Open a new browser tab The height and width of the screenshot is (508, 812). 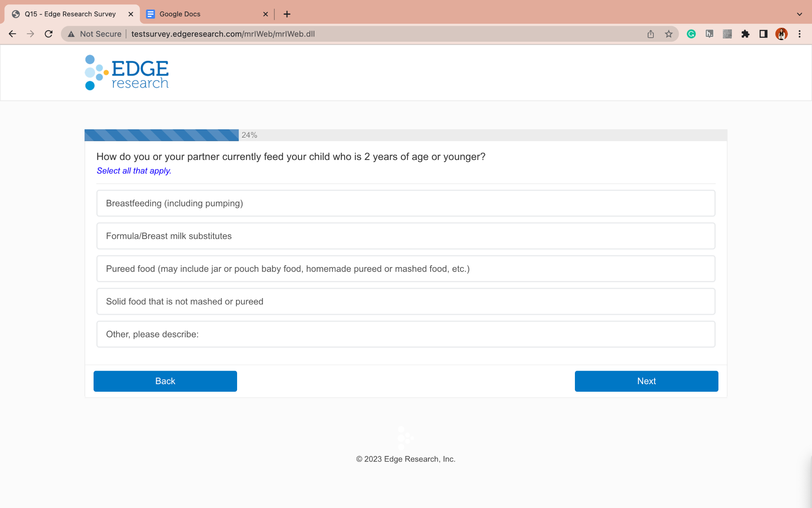[287, 14]
